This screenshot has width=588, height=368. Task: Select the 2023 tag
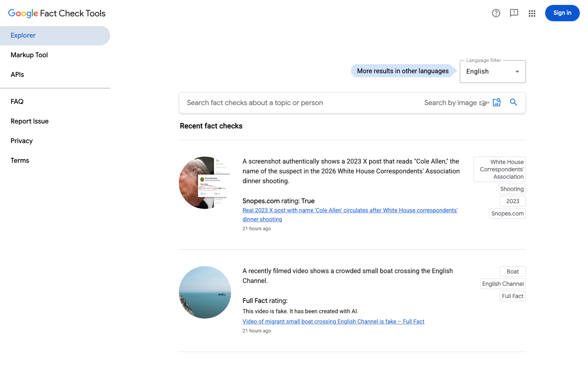pos(513,201)
